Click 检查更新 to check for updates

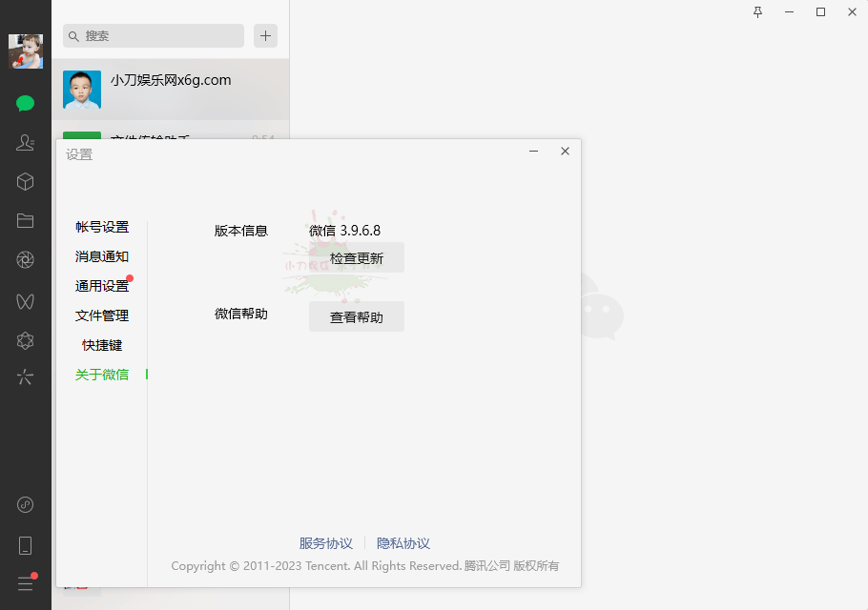(x=356, y=256)
